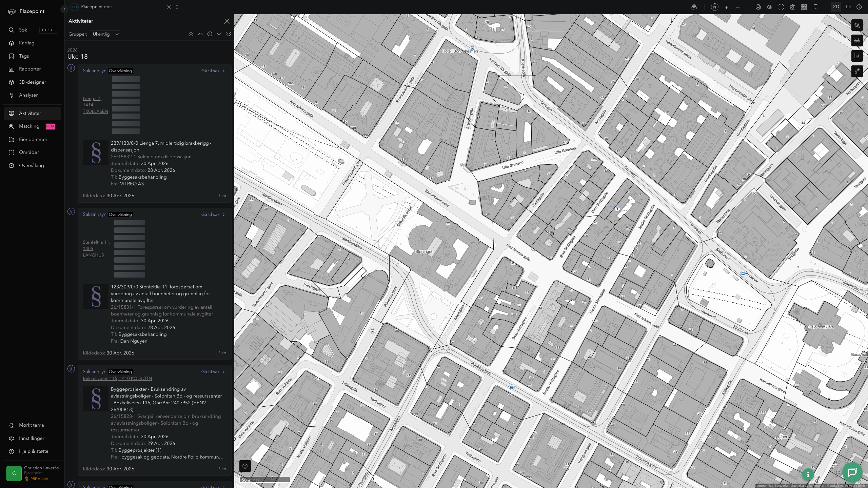Zoom in the map with plus

pos(726,7)
